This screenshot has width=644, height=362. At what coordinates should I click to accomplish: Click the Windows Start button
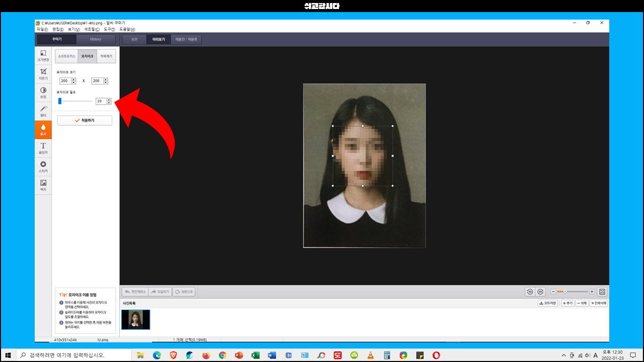click(x=8, y=355)
